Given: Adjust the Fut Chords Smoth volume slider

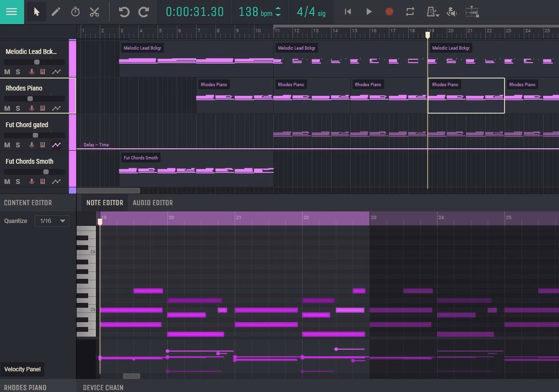Looking at the screenshot, I should (x=46, y=172).
